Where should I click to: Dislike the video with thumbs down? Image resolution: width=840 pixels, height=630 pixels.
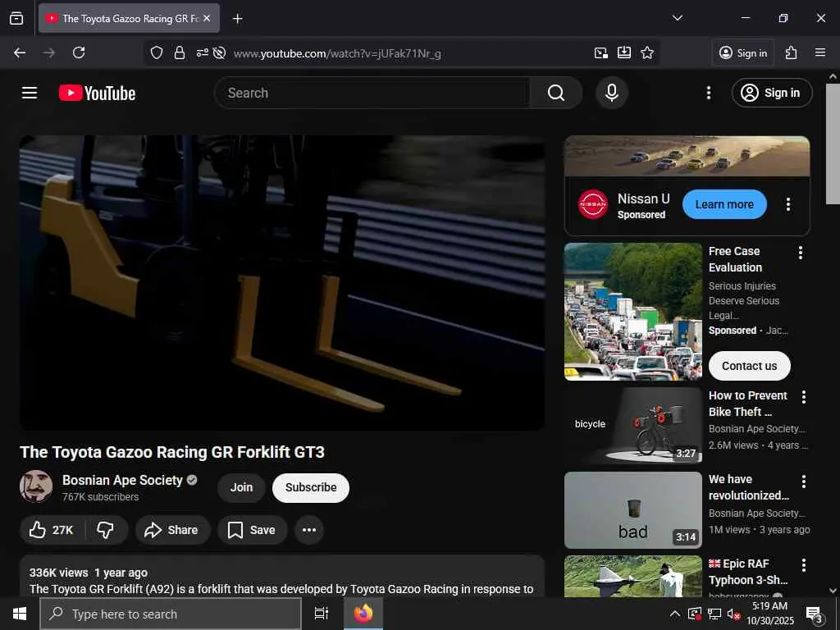tap(106, 530)
